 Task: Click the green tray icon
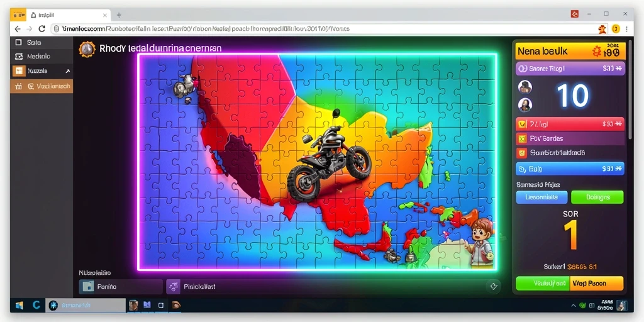point(582,306)
